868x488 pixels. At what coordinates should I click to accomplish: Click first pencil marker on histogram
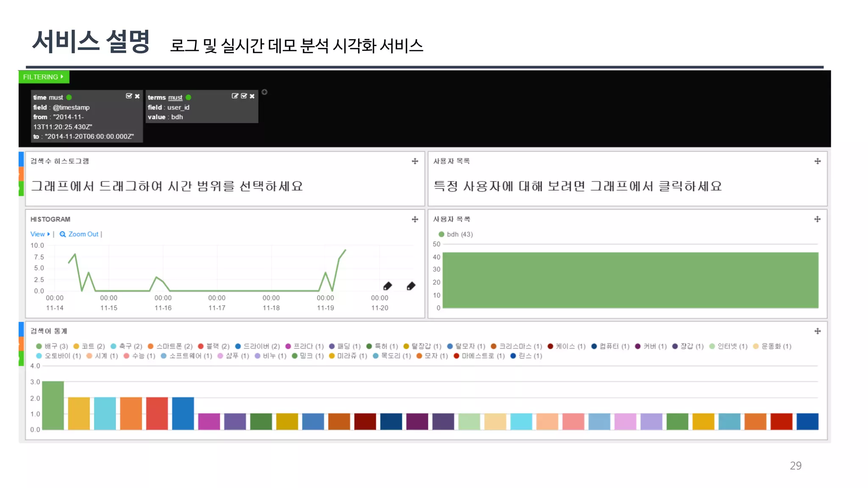[x=387, y=286]
